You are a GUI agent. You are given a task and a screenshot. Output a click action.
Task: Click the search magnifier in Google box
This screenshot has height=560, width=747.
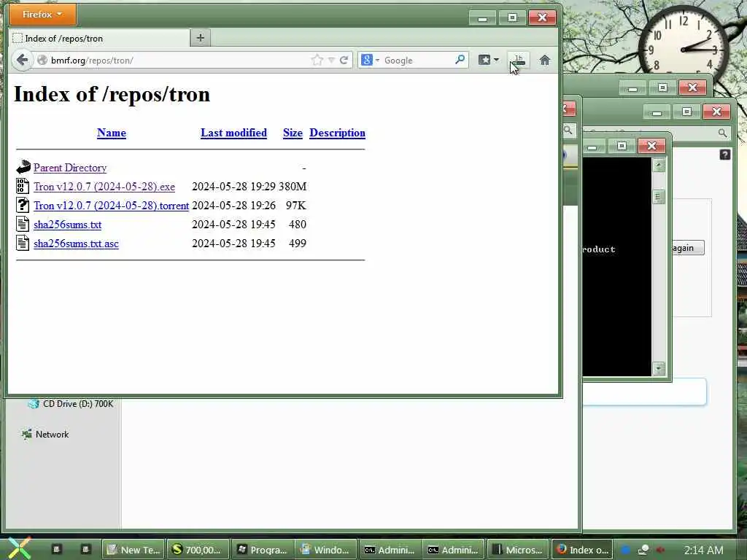[x=460, y=60]
